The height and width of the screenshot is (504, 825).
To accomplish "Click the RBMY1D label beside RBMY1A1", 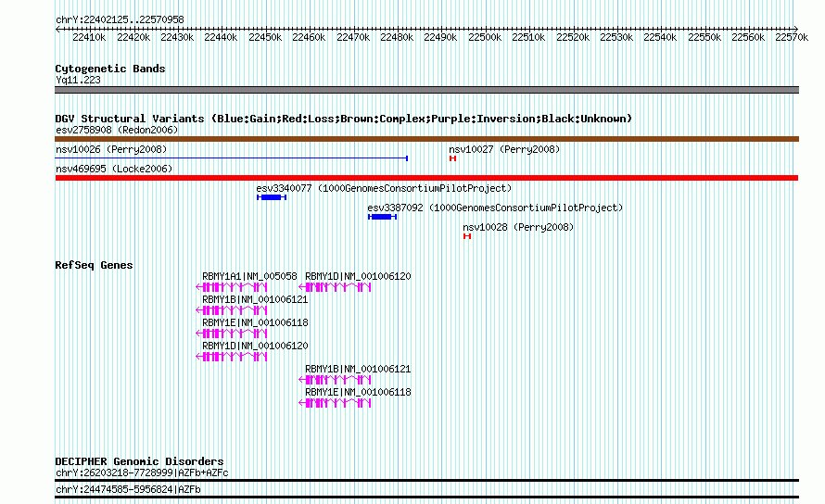I will [358, 276].
